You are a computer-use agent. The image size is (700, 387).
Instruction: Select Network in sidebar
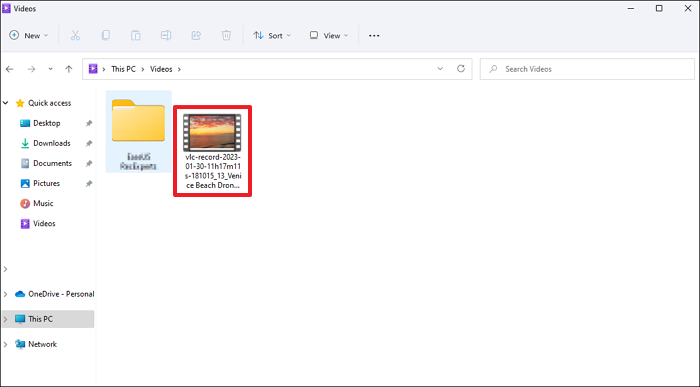point(42,344)
